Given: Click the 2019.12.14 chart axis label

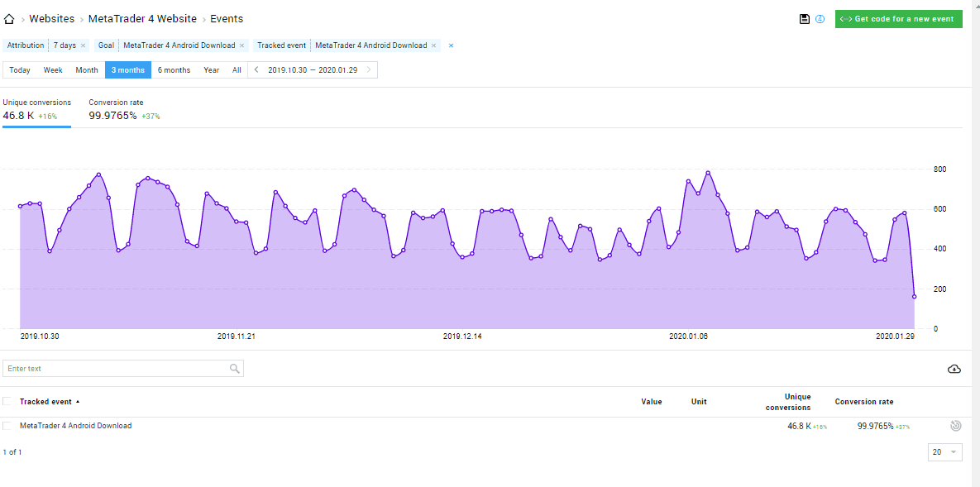Looking at the screenshot, I should tap(462, 337).
